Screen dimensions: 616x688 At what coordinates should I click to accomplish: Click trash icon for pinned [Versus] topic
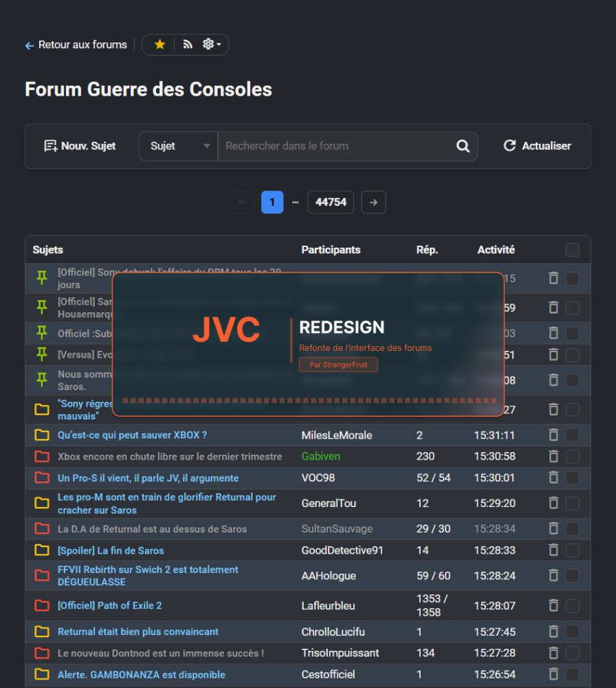point(553,354)
